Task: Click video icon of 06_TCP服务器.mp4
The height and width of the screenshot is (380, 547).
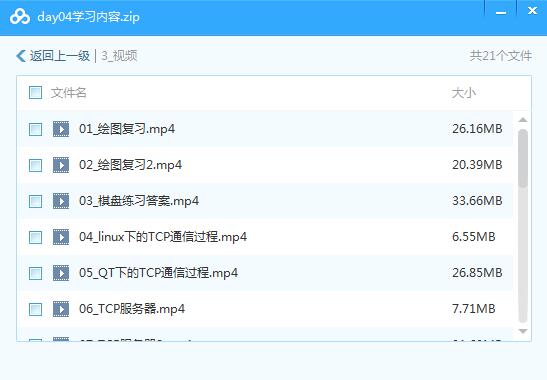Action: point(61,309)
